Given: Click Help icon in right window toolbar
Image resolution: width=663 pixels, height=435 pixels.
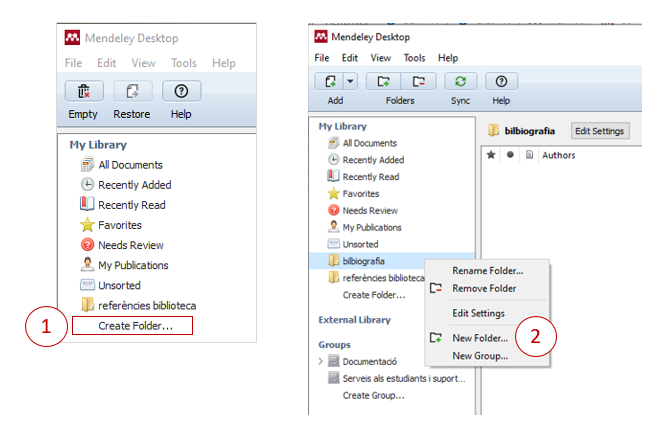Looking at the screenshot, I should [501, 81].
